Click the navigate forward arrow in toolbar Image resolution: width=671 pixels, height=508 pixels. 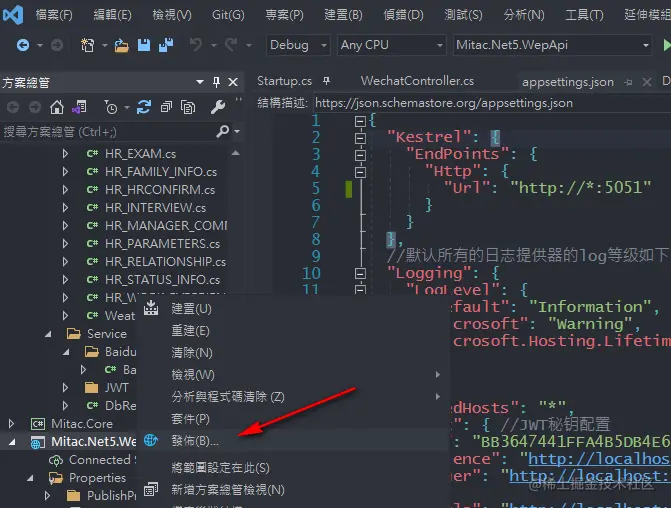coord(57,45)
